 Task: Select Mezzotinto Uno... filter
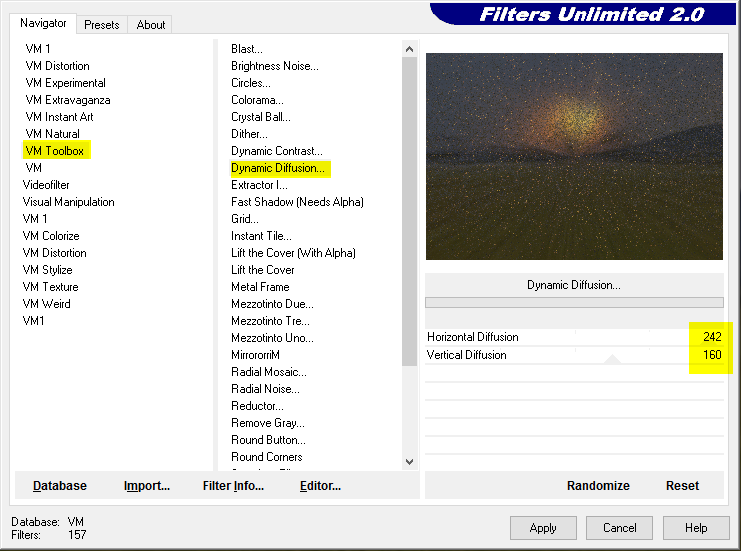point(272,338)
